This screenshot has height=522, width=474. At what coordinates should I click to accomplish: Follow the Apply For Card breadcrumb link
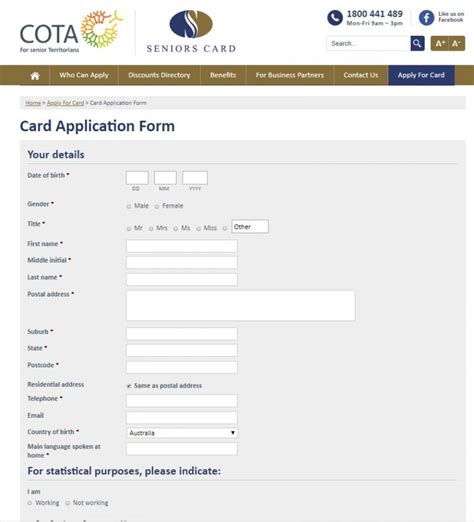tap(65, 103)
